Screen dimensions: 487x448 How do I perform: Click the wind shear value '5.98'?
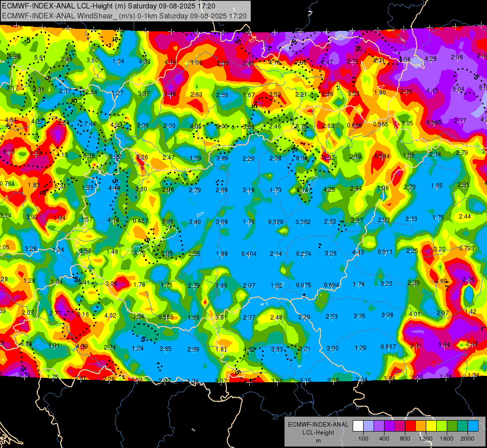14,57
